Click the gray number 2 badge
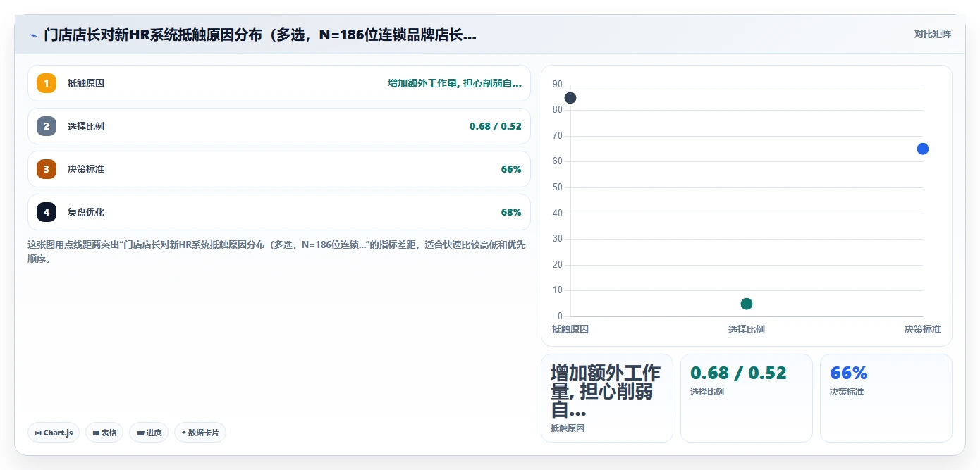Viewport: 980px width, 470px height. coord(47,126)
